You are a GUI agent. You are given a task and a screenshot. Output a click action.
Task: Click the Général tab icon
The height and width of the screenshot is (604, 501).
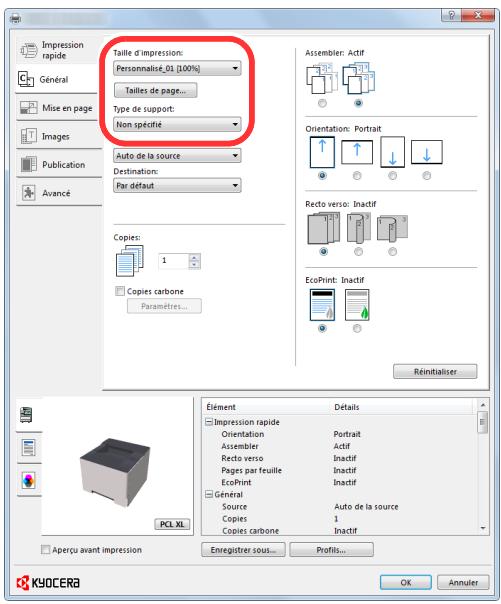pyautogui.click(x=26, y=79)
